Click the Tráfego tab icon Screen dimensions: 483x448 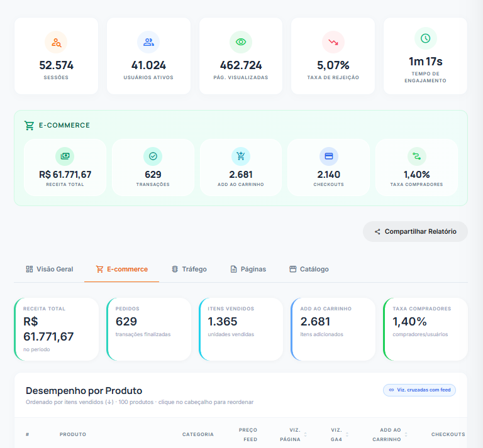pos(175,269)
